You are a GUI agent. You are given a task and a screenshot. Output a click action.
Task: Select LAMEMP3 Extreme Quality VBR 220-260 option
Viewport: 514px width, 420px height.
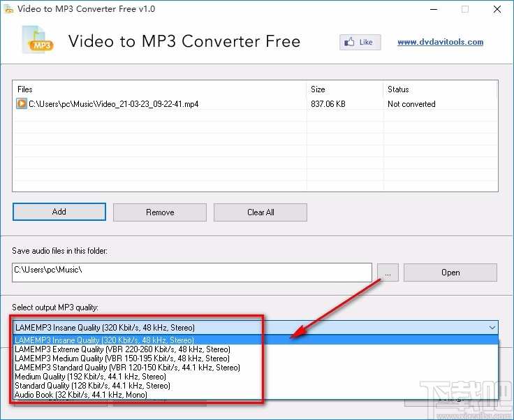[256, 349]
